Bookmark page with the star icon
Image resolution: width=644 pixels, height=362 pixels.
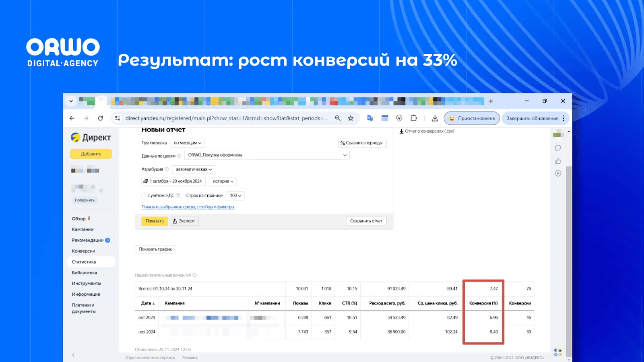[x=351, y=118]
